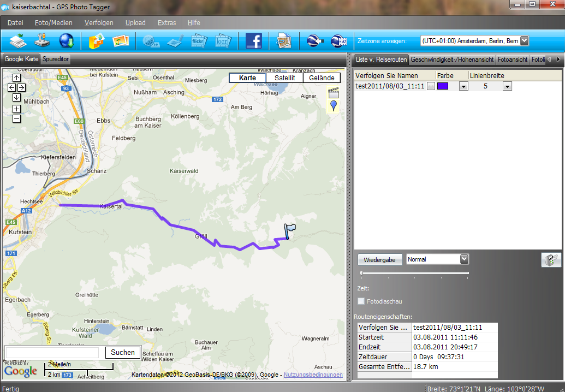Open the Fotoansicht tab

click(513, 60)
